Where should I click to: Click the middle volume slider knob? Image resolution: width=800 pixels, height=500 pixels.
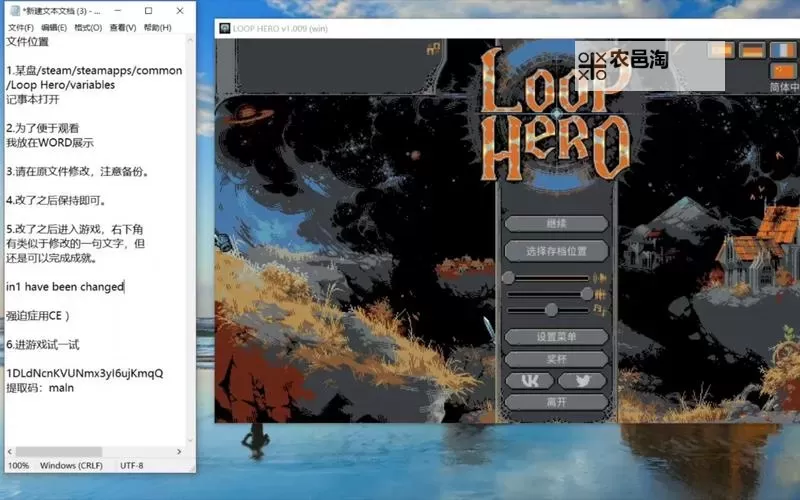587,294
